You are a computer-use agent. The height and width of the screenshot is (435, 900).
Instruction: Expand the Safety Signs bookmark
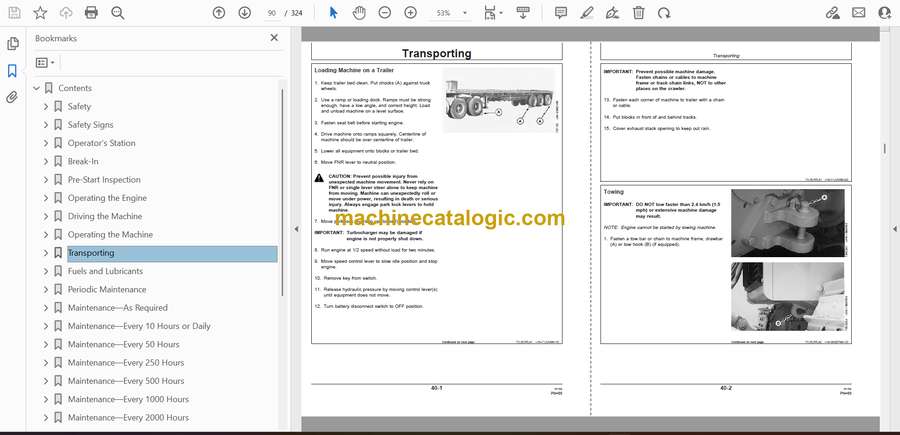pos(46,125)
